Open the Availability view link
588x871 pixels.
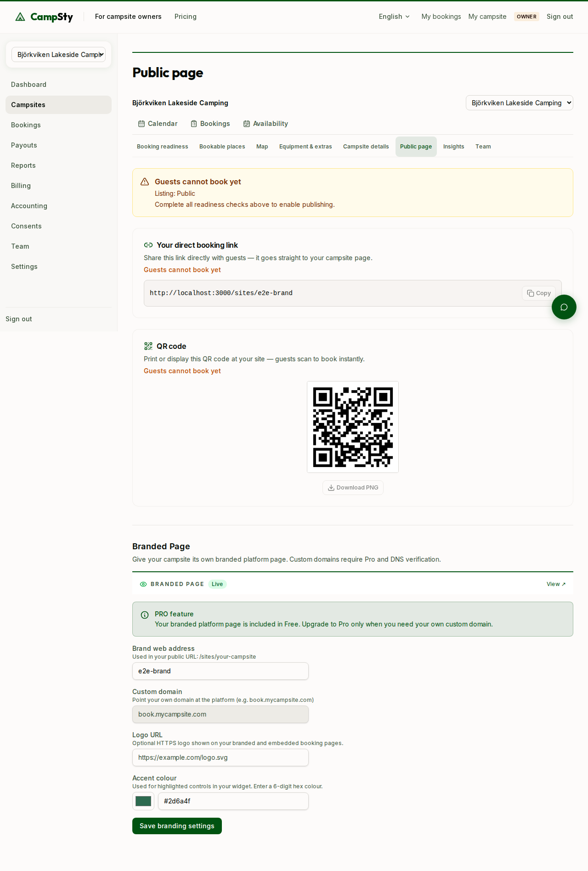pos(266,124)
